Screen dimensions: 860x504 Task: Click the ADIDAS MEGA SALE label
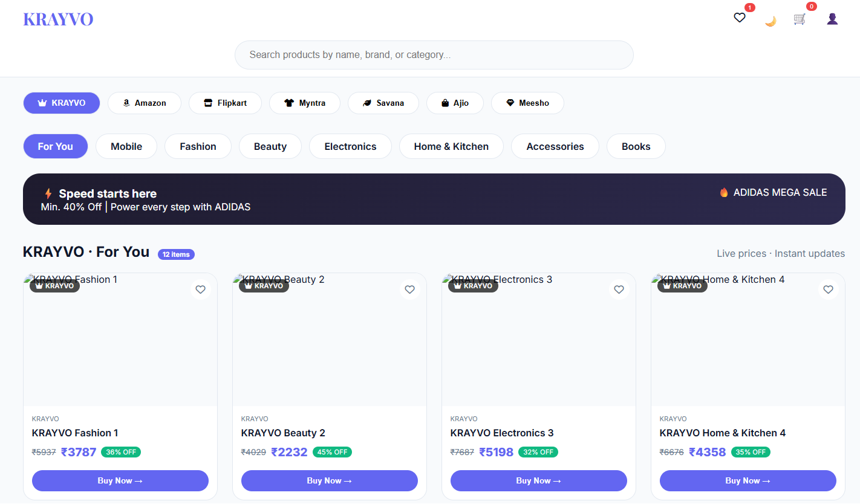coord(773,192)
